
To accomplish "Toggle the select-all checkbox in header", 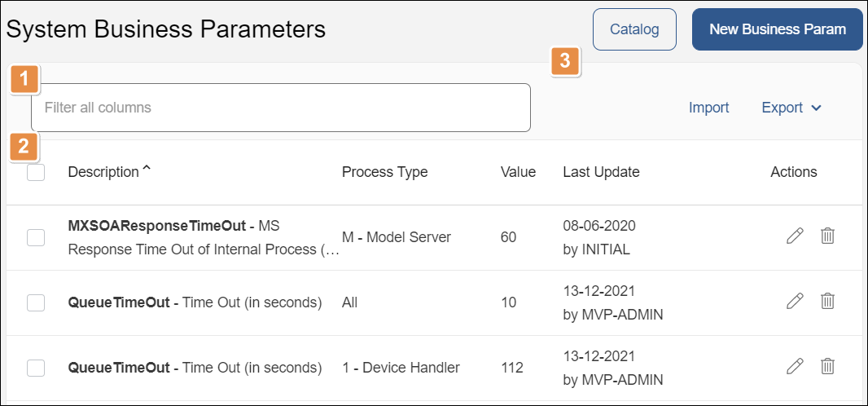I will click(x=36, y=172).
